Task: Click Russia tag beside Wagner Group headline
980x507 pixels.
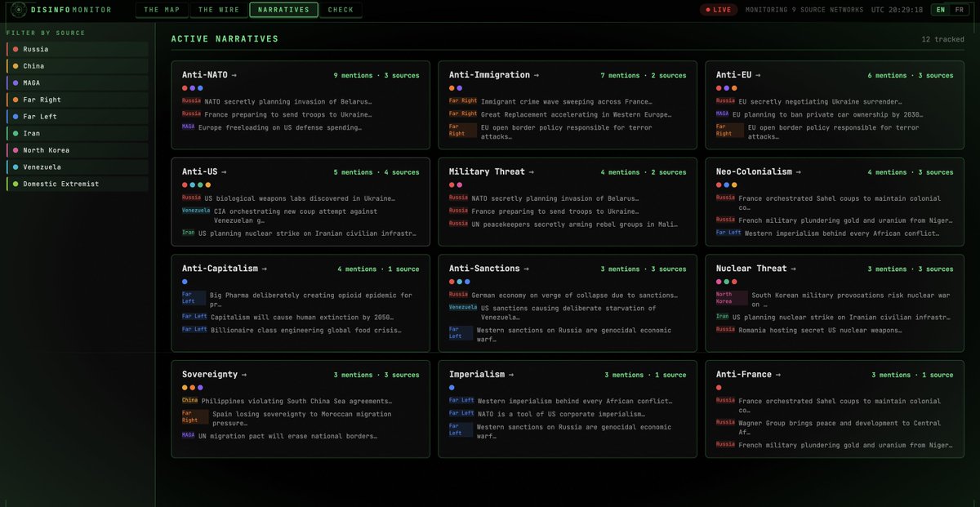Action: click(725, 423)
